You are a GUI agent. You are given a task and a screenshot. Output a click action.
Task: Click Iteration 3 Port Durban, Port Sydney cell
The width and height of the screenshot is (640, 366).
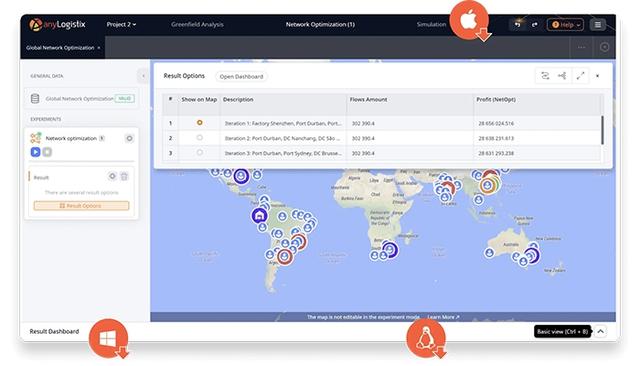click(283, 153)
